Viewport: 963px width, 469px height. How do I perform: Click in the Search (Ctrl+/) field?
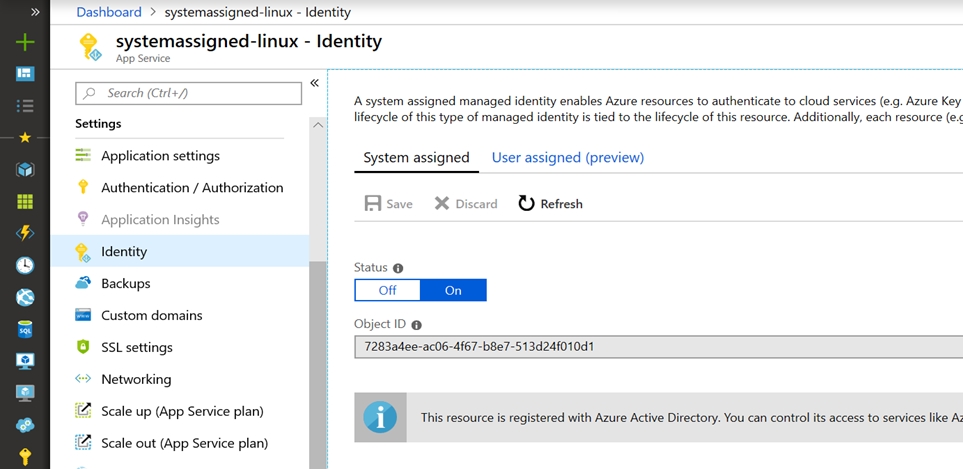tap(189, 93)
